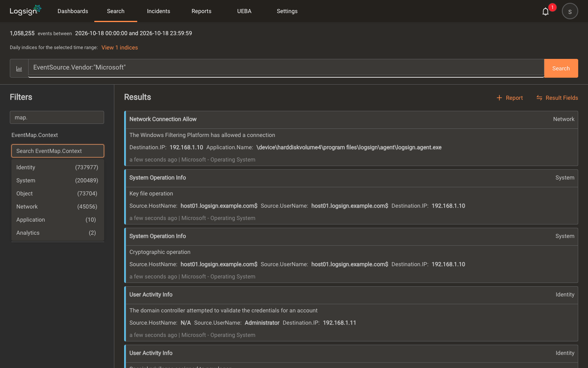Switch to the Incidents tab
Screen dimensions: 588x368
click(158, 11)
